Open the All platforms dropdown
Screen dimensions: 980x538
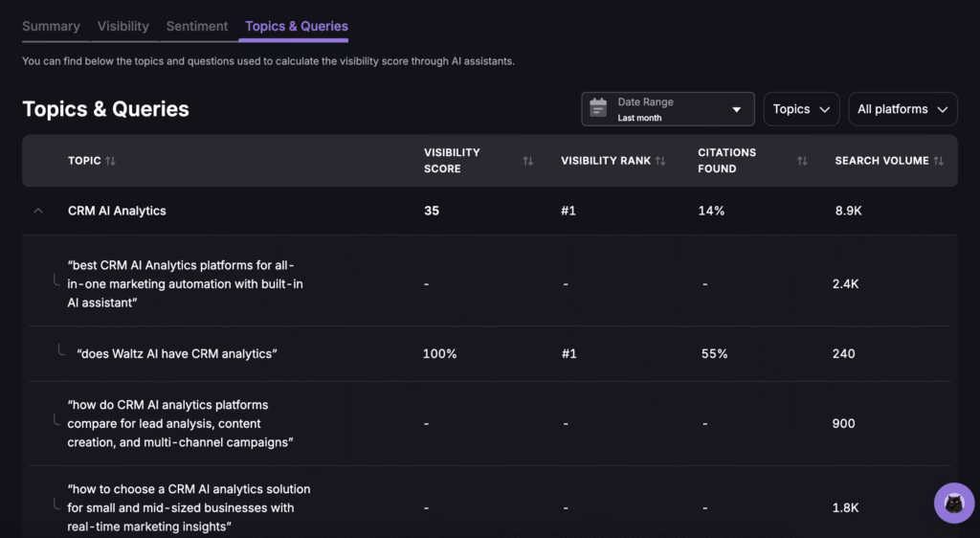(x=902, y=109)
